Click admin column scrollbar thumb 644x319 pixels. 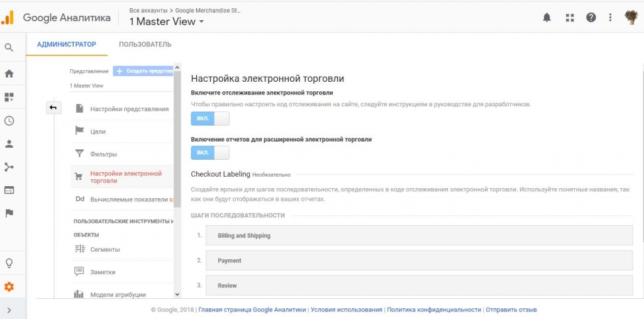pos(177,140)
